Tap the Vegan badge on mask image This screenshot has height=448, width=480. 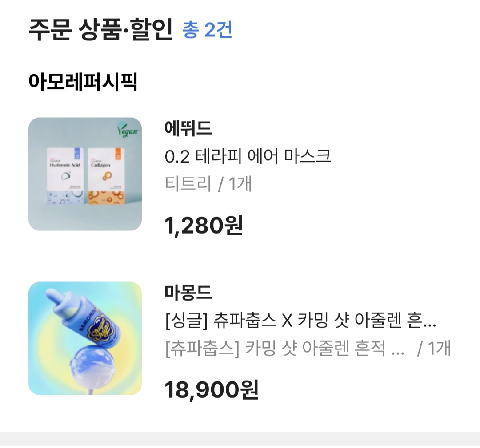pyautogui.click(x=128, y=129)
